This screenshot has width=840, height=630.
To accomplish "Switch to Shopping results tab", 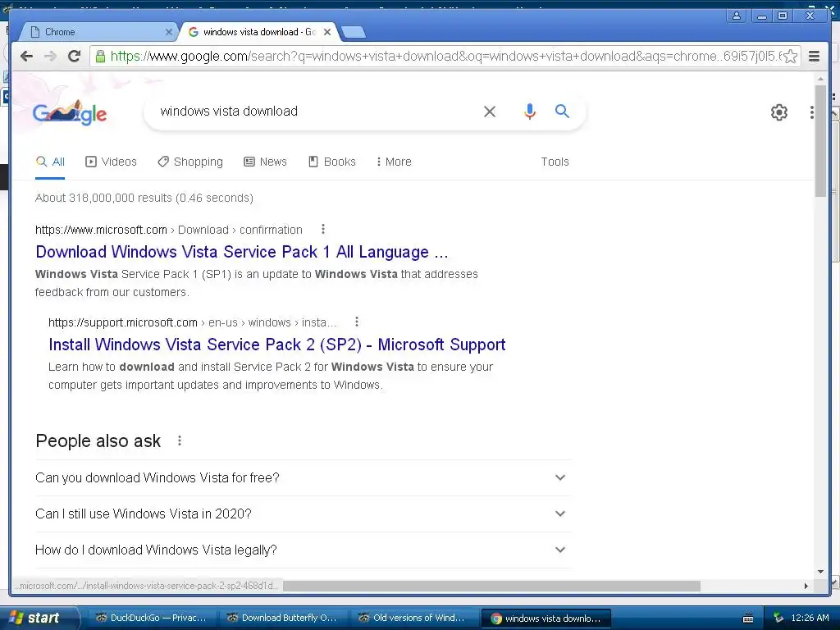I will 190,162.
